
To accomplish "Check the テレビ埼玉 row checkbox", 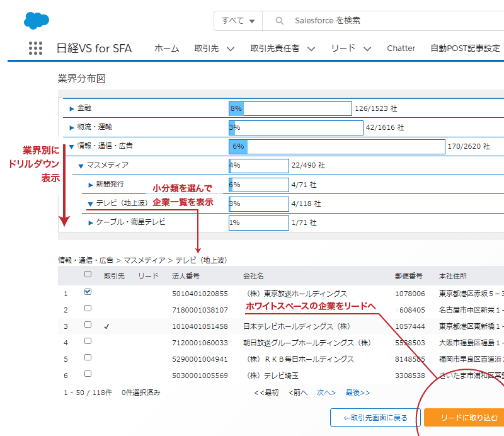I will point(88,374).
